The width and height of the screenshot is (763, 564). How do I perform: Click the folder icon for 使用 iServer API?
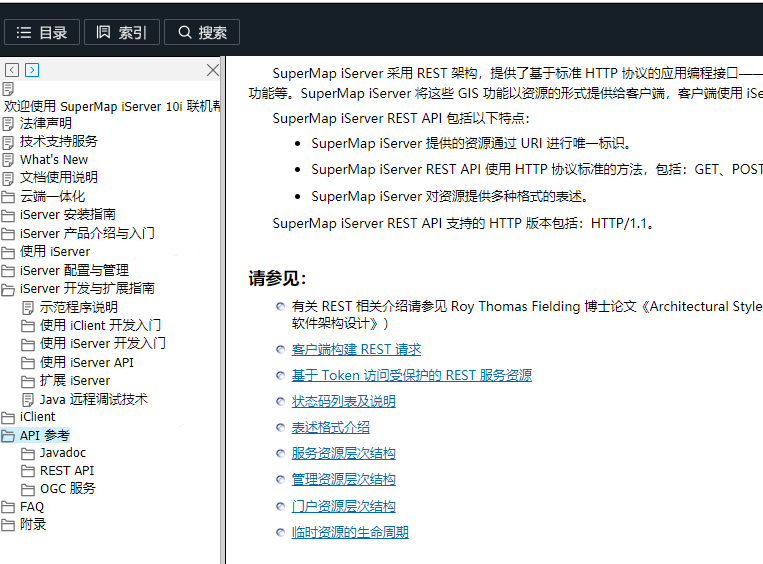28,363
